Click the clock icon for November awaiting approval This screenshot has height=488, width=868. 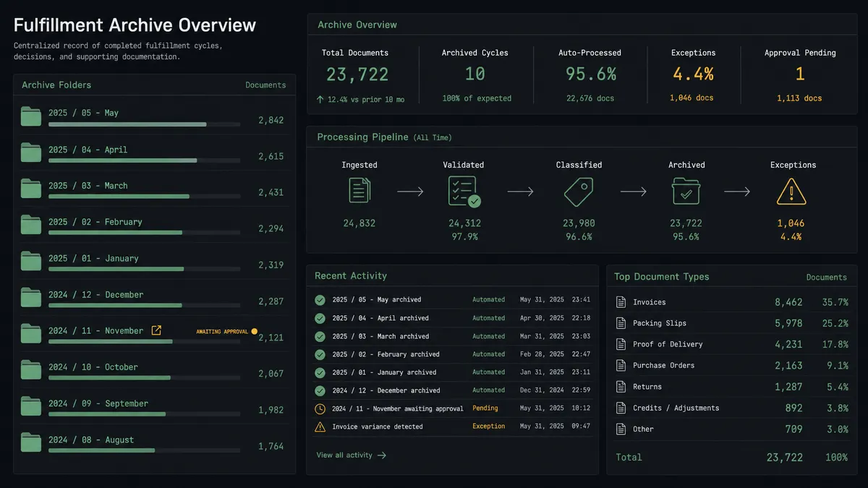tap(320, 408)
